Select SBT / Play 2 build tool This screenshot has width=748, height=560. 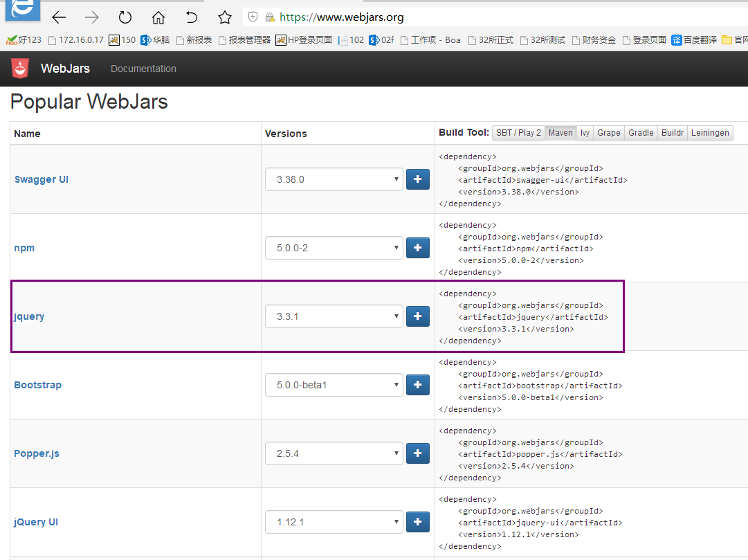518,133
